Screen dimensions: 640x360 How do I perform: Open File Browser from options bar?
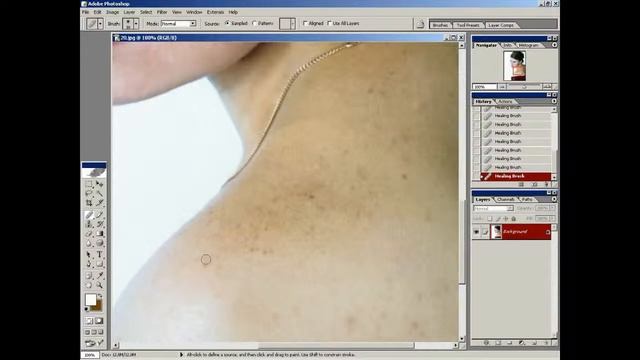420,24
